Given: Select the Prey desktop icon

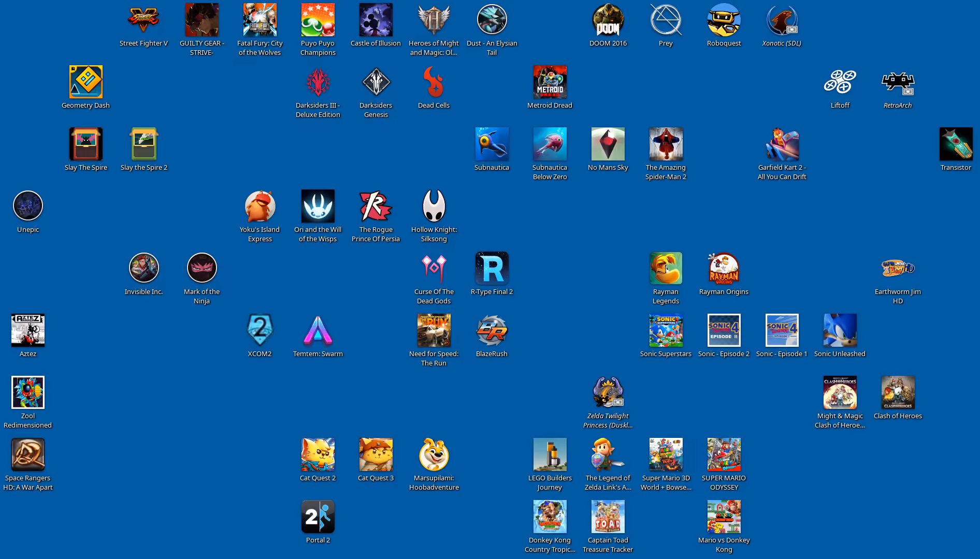Looking at the screenshot, I should coord(666,20).
